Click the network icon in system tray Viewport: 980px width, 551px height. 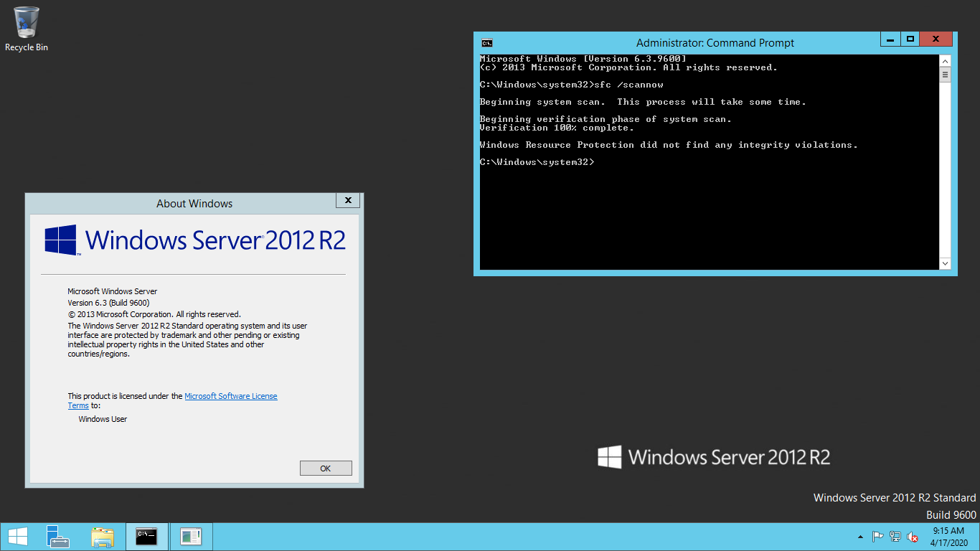click(x=895, y=537)
